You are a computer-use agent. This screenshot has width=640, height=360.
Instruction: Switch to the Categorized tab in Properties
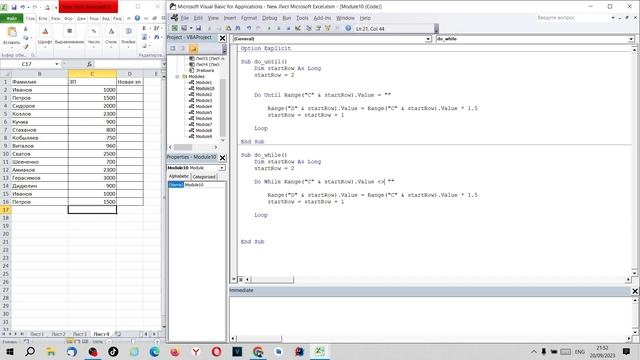coord(204,177)
